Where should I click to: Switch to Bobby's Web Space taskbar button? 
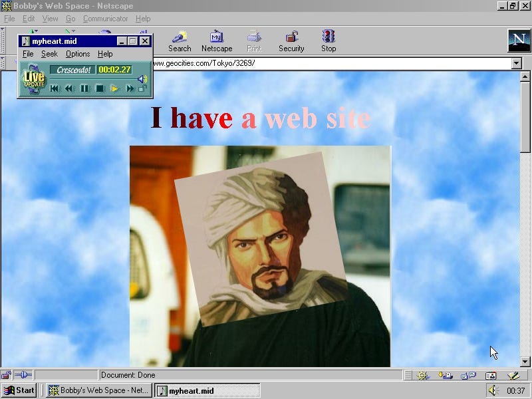tap(98, 390)
